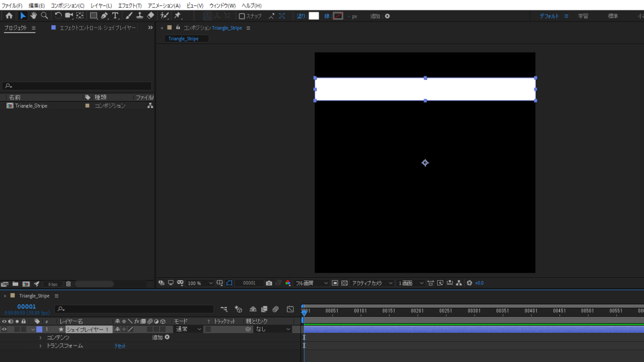
Task: Click the リセット link for Transform
Action: [120, 346]
